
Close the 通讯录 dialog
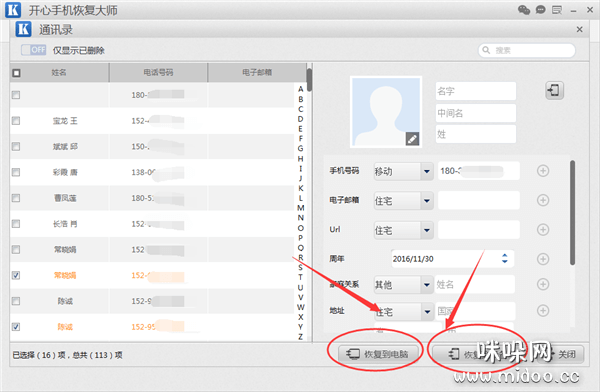[x=579, y=29]
